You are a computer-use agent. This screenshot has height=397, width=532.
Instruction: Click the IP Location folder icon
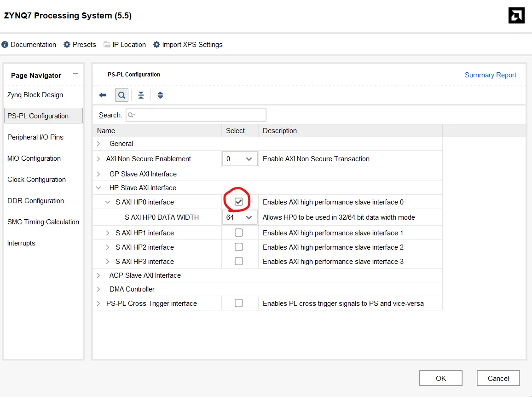click(x=107, y=45)
